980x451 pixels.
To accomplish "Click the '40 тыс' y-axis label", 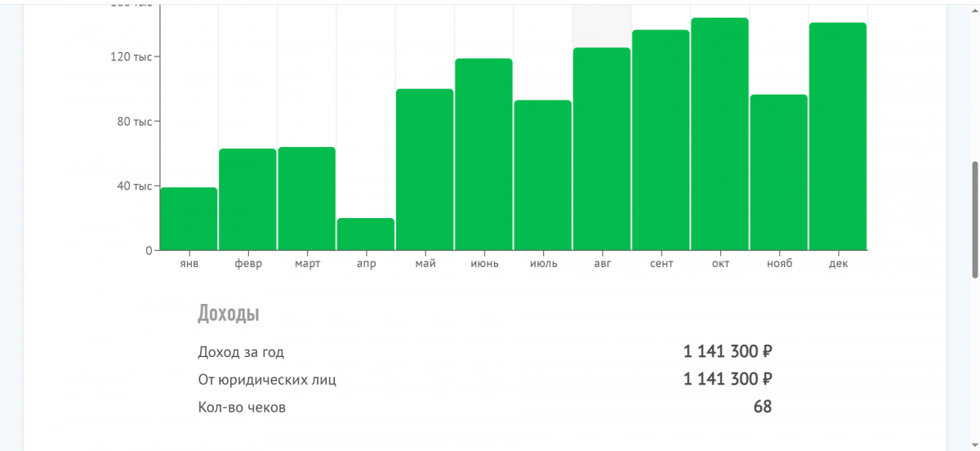I will click(134, 185).
